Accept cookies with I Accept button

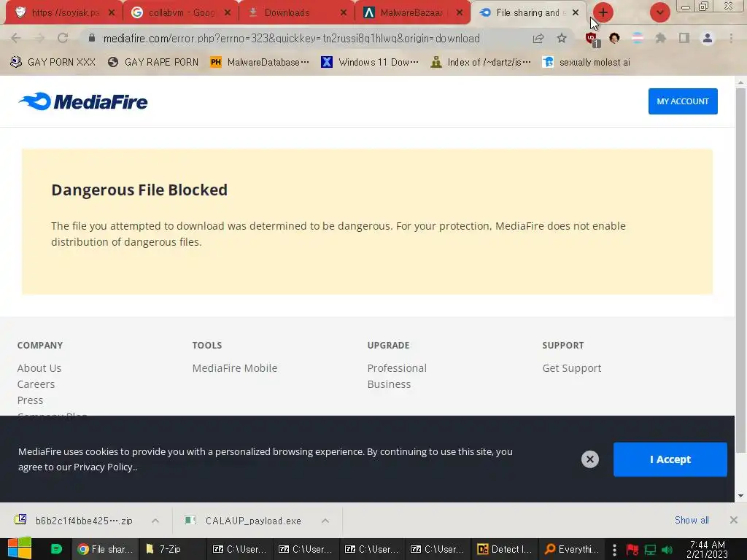point(670,459)
